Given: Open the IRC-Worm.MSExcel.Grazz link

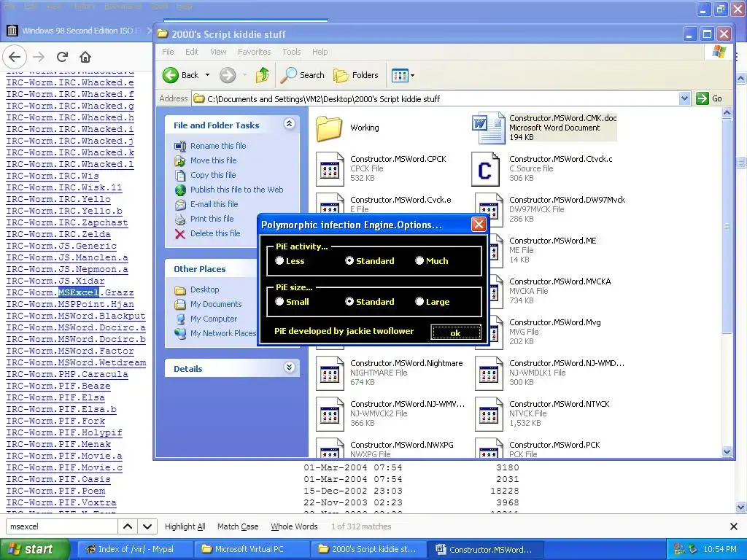Looking at the screenshot, I should [70, 292].
